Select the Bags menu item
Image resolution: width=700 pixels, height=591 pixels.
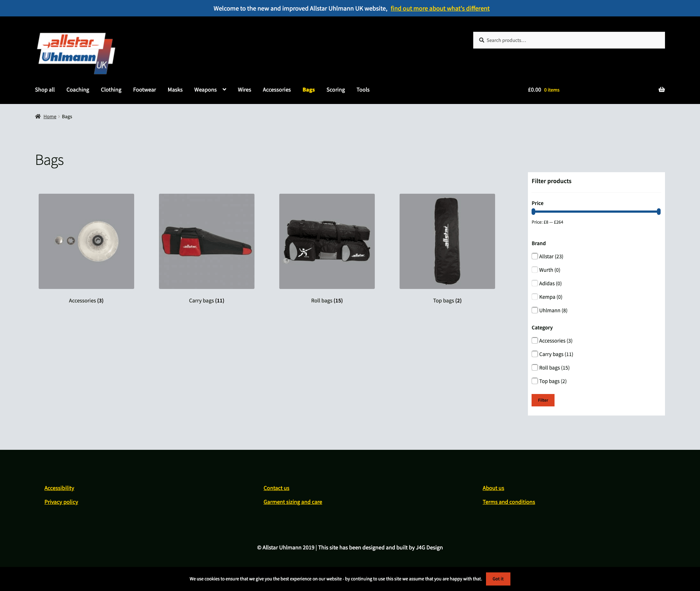[308, 90]
